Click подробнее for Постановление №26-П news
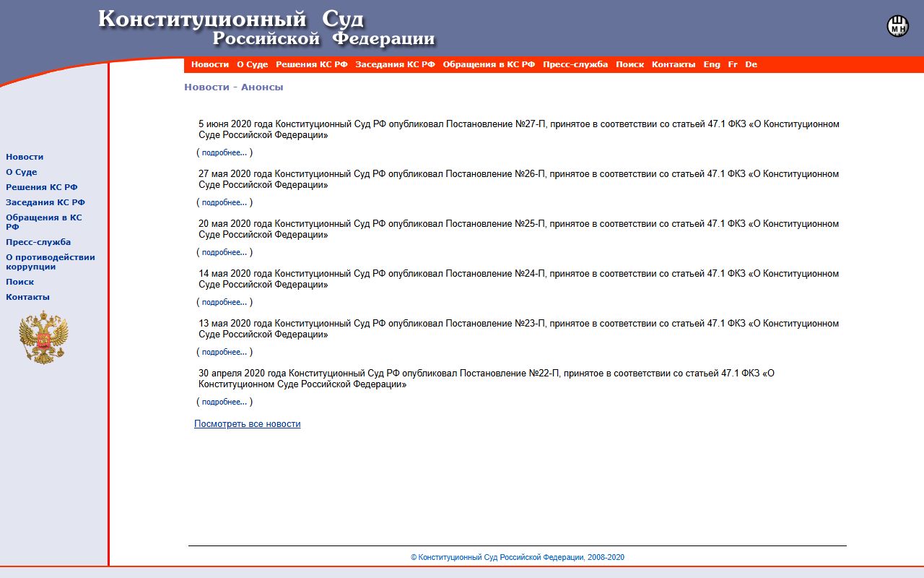 [225, 202]
